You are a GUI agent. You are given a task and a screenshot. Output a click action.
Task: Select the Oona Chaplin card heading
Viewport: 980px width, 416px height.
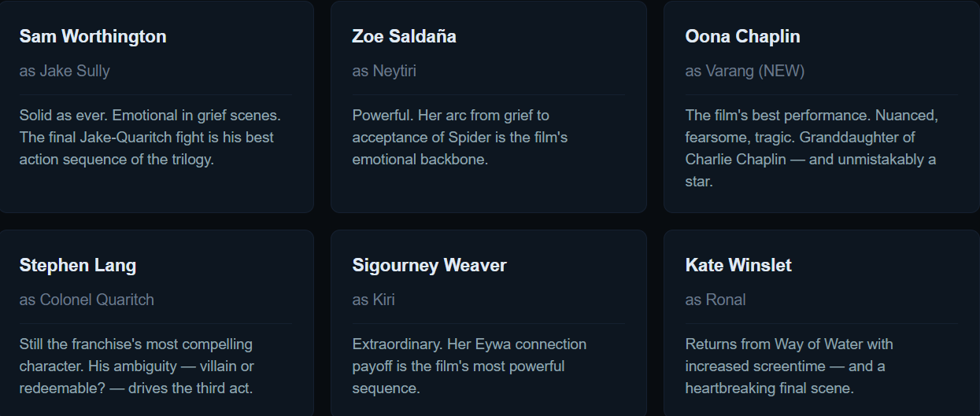(x=742, y=36)
